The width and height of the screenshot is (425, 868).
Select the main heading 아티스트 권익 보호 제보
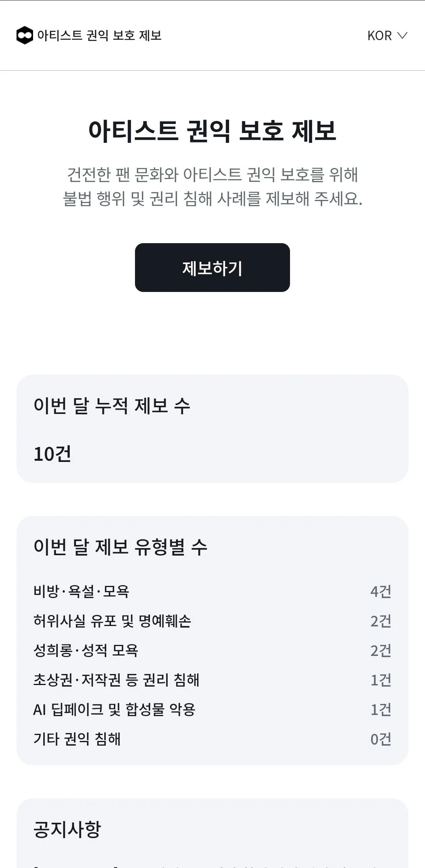[x=213, y=131]
